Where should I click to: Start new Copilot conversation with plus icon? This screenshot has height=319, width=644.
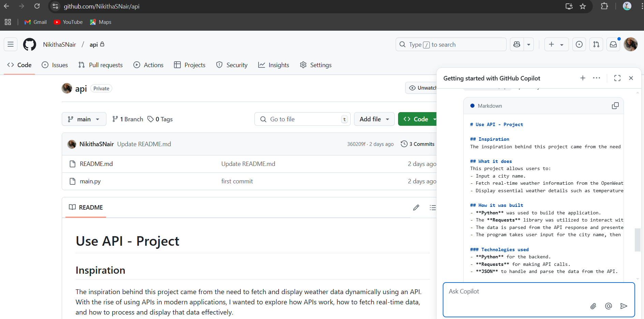583,78
